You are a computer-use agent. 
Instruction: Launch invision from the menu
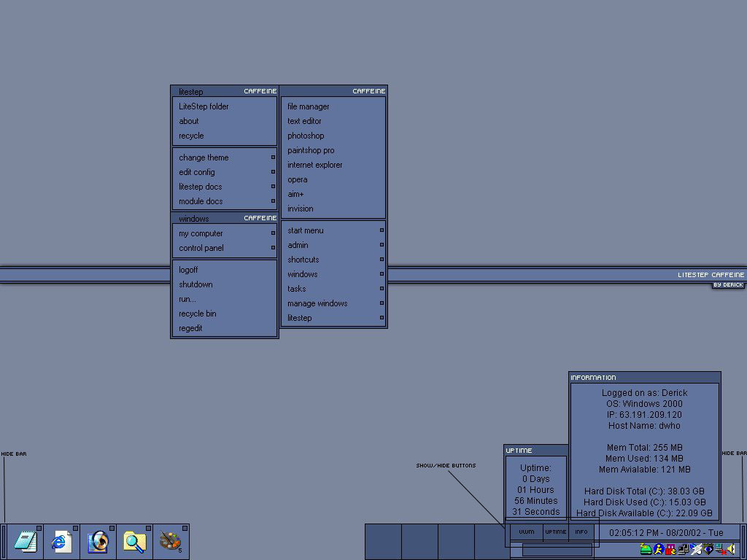[333, 209]
